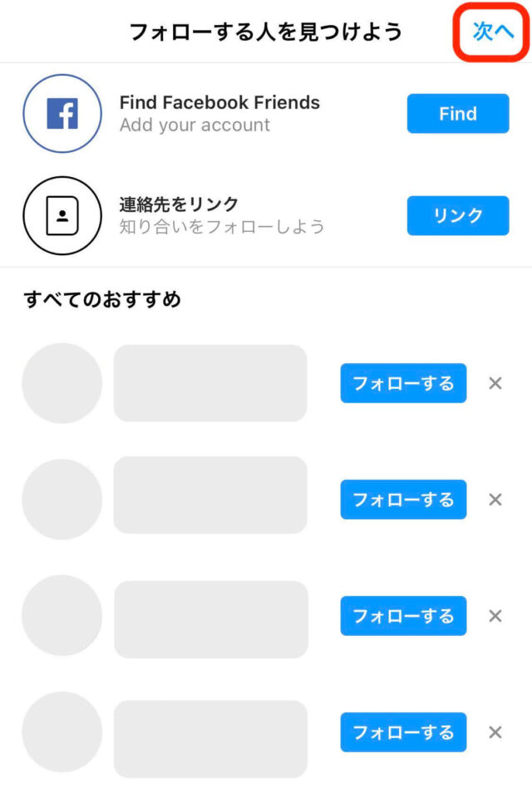Dismiss the first suggestion with the × button
The width and height of the screenshot is (532, 798).
pyautogui.click(x=495, y=383)
